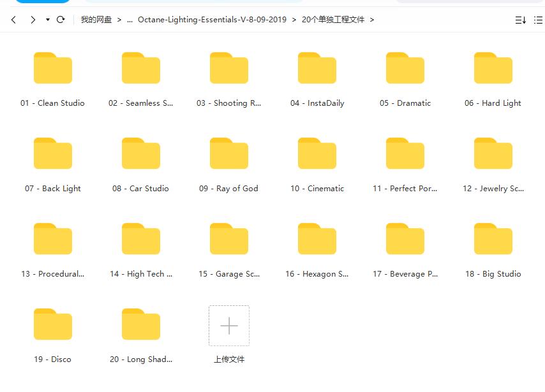Go back with the left arrow

(x=13, y=20)
